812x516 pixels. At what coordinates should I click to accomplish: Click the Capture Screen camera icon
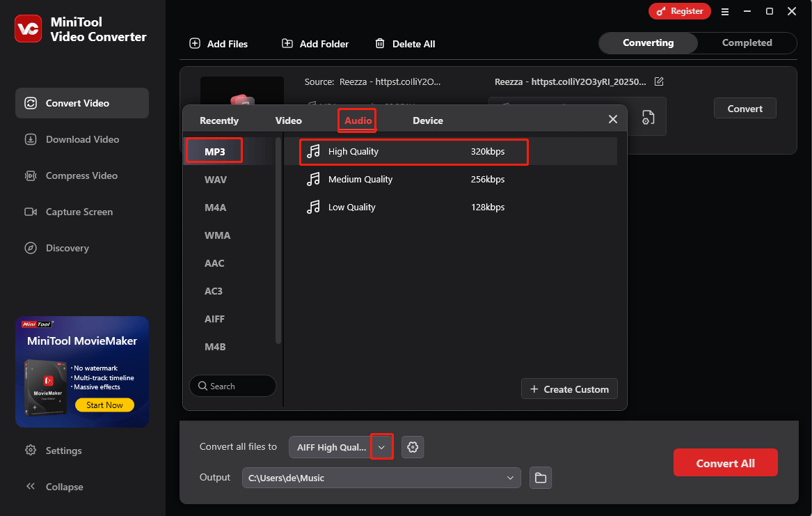point(31,212)
